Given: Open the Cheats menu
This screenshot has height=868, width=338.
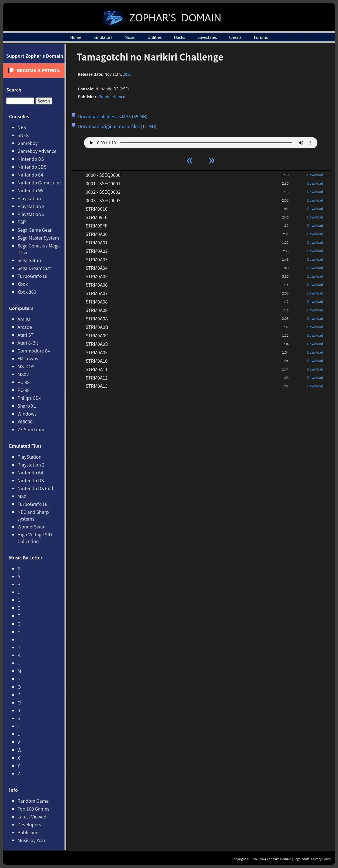Looking at the screenshot, I should [235, 37].
